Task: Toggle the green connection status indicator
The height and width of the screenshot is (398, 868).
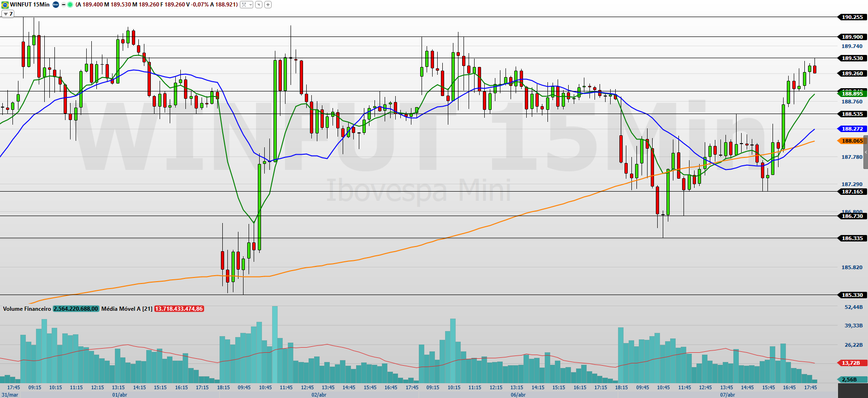Action: [x=70, y=5]
